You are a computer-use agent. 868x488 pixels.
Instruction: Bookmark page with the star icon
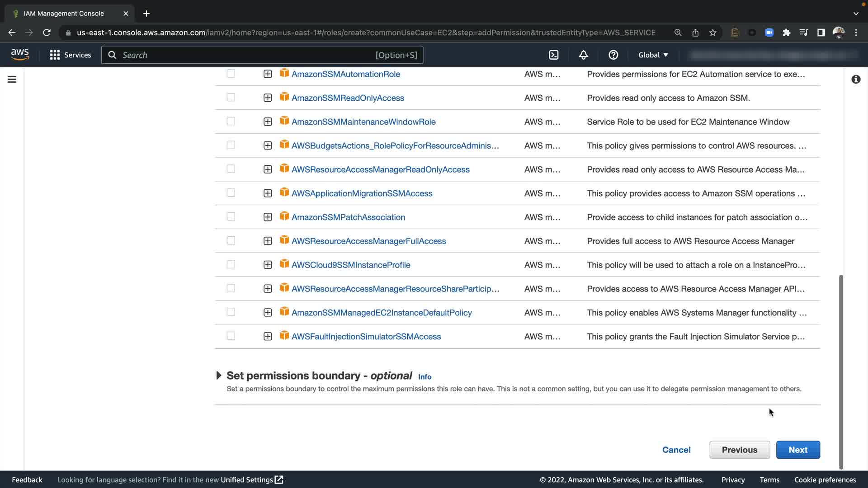(x=713, y=33)
